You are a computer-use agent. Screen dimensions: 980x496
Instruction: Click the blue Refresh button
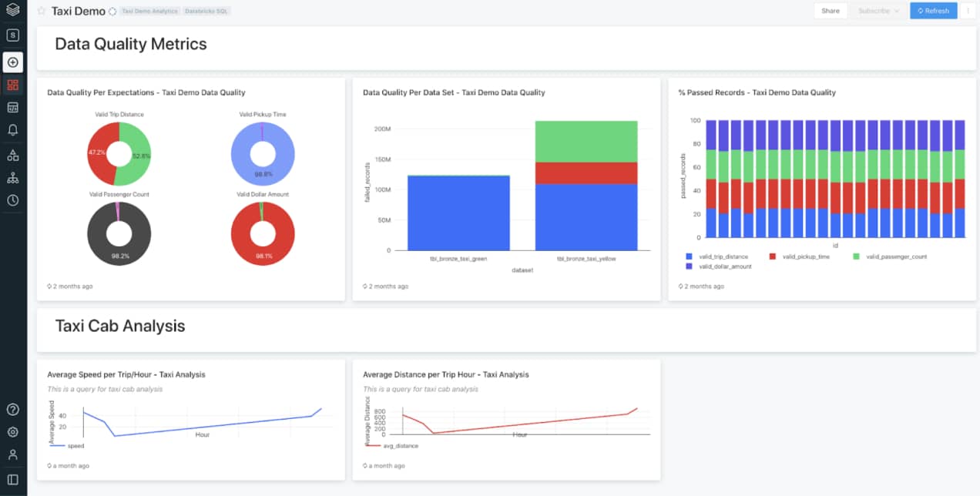pyautogui.click(x=933, y=11)
